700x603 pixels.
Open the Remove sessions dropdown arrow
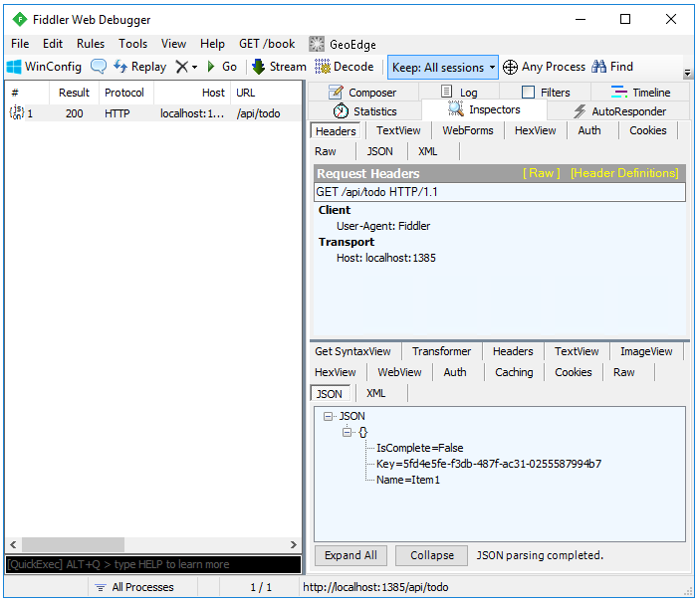click(194, 68)
